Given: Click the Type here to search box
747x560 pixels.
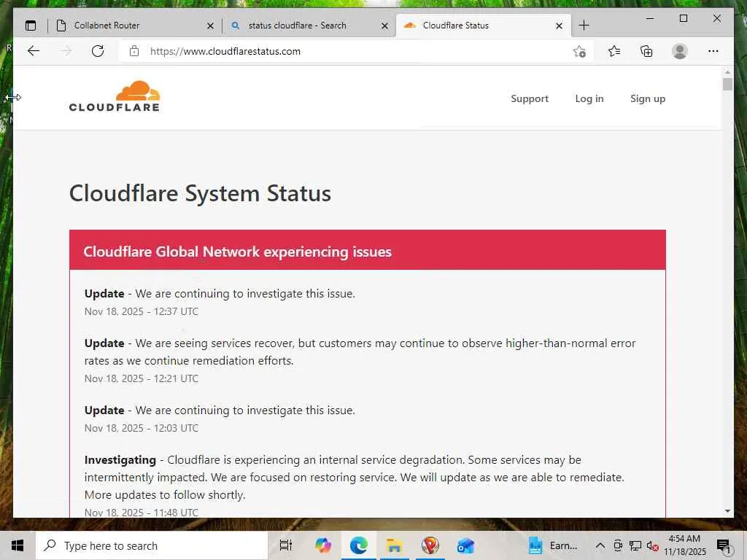Looking at the screenshot, I should pos(152,545).
